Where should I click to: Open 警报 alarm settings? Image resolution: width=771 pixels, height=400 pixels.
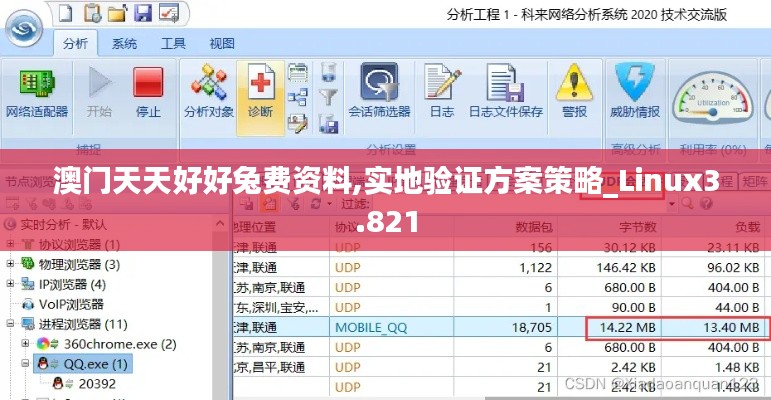point(574,92)
